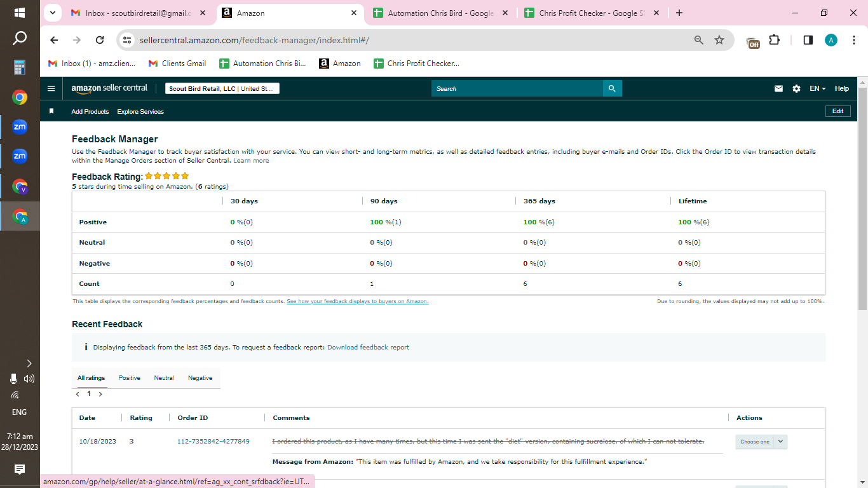868x488 pixels.
Task: Submit search with the magnifier button
Action: click(613, 89)
